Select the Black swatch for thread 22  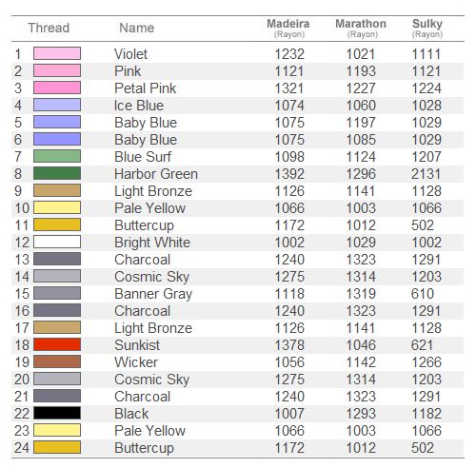[x=57, y=413]
